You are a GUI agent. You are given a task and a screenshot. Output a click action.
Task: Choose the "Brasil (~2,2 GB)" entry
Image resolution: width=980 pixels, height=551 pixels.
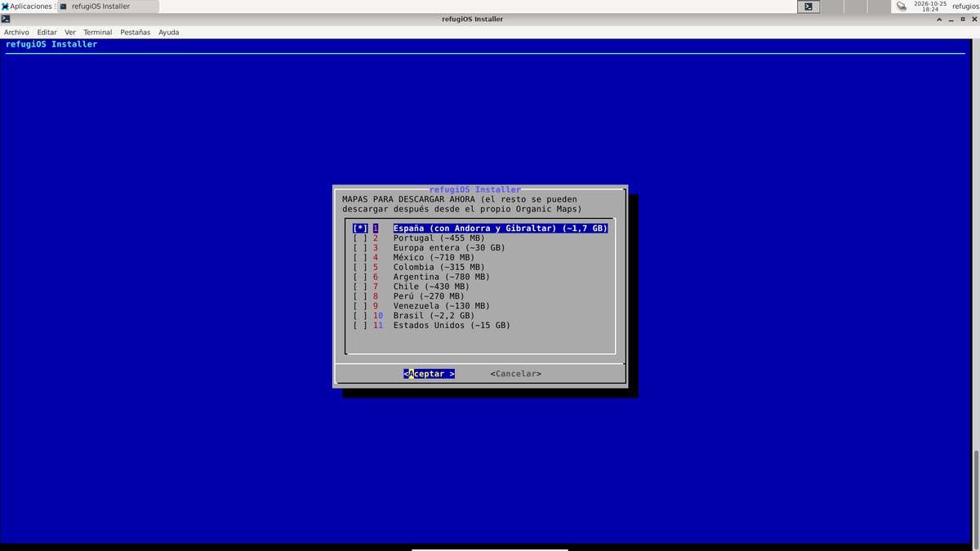[x=434, y=316]
